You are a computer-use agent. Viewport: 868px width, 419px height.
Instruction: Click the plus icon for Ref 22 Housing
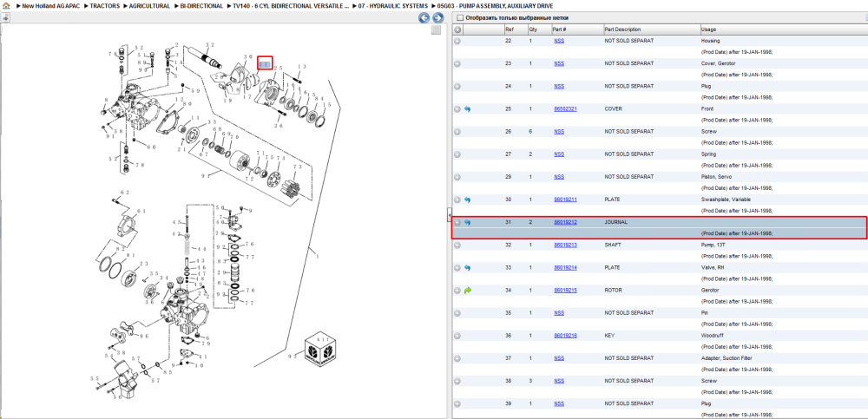click(457, 41)
